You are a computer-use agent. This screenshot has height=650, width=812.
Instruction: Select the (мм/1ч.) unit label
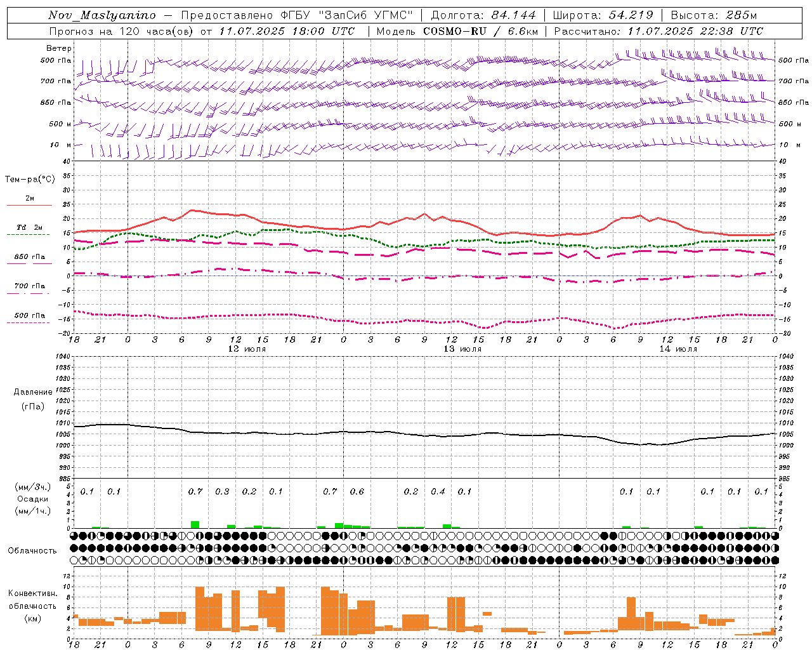tap(33, 511)
